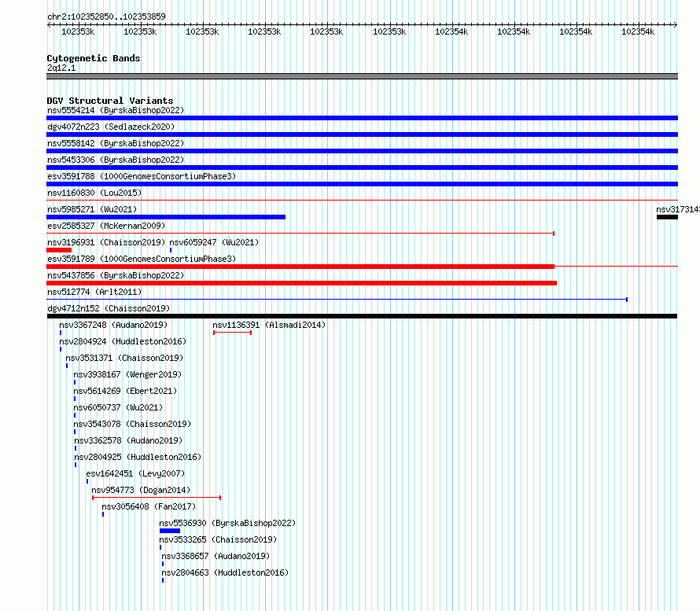Viewport: 700px width, 611px height.
Task: Click the gray 2q12.1 cytogenetic band bar
Action: coord(362,76)
